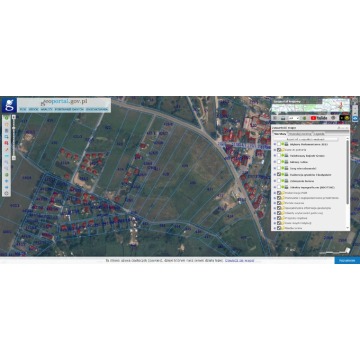Screen dimensions: 360x360
Task: Enable the '(BDOT10k)' topographic layer checkbox
Action: coord(279,187)
